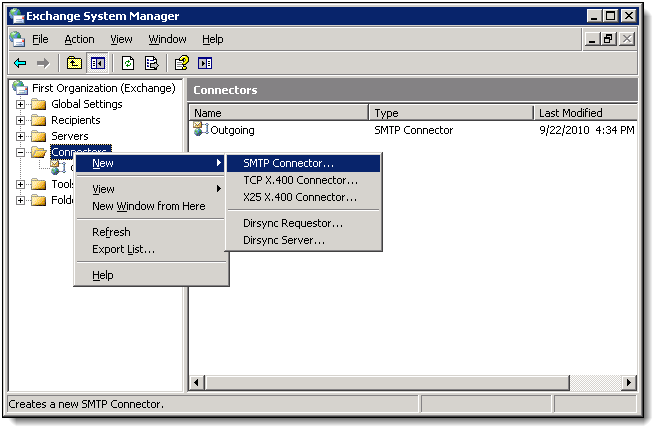Choose X25 X.400 Connector option

coord(304,197)
